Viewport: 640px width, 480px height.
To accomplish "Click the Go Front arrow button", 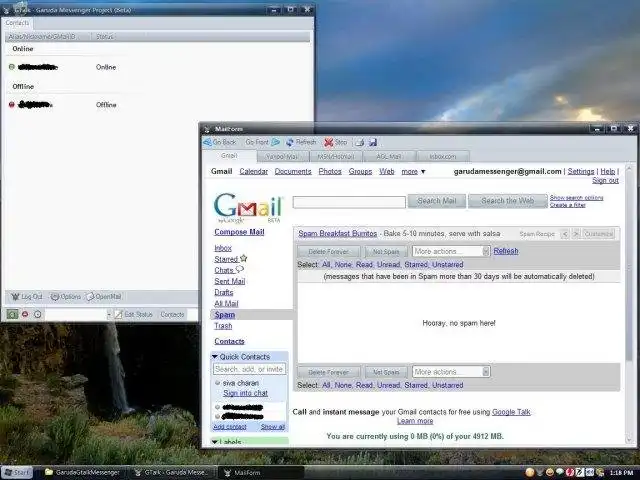I will (262, 142).
